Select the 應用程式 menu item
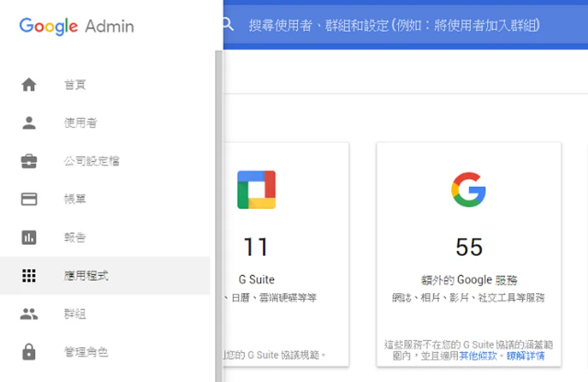588x382 pixels. (105, 276)
